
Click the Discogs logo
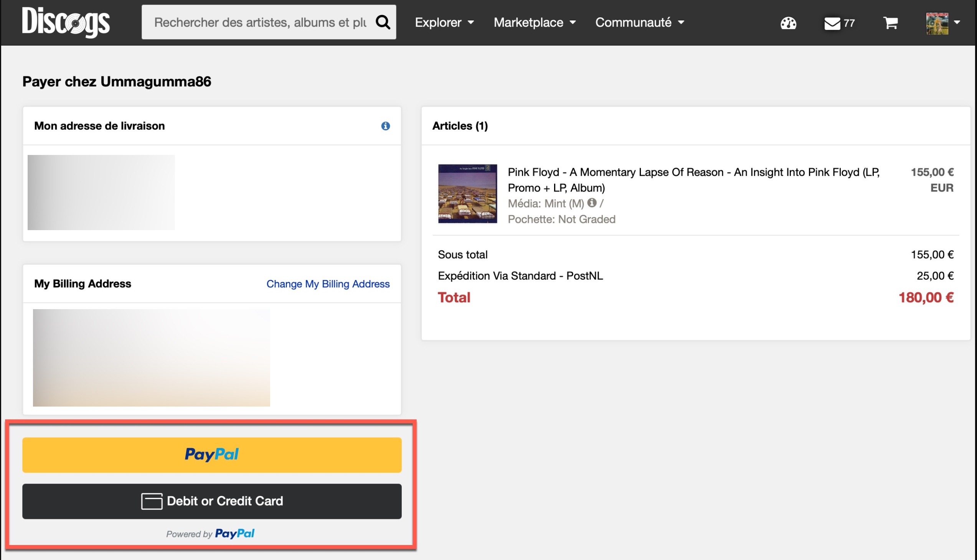66,22
